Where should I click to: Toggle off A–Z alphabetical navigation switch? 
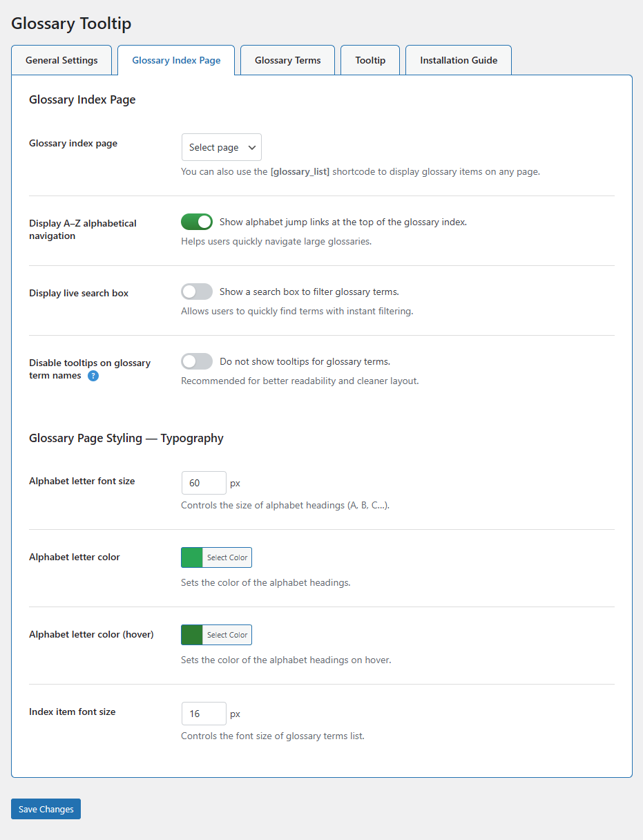click(197, 222)
